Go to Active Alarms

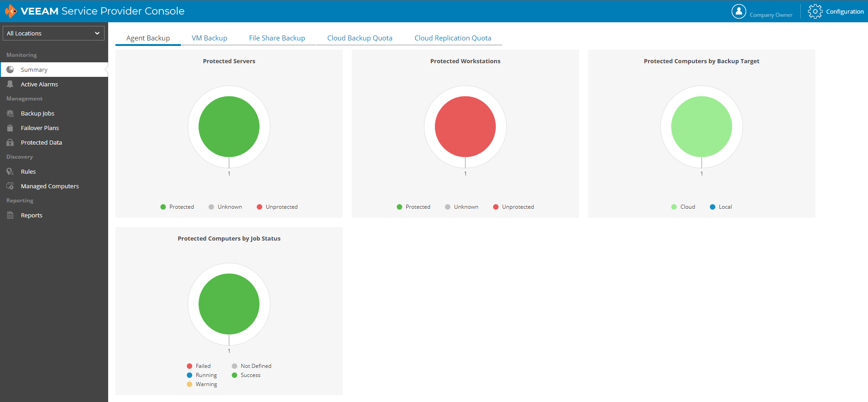pyautogui.click(x=54, y=84)
